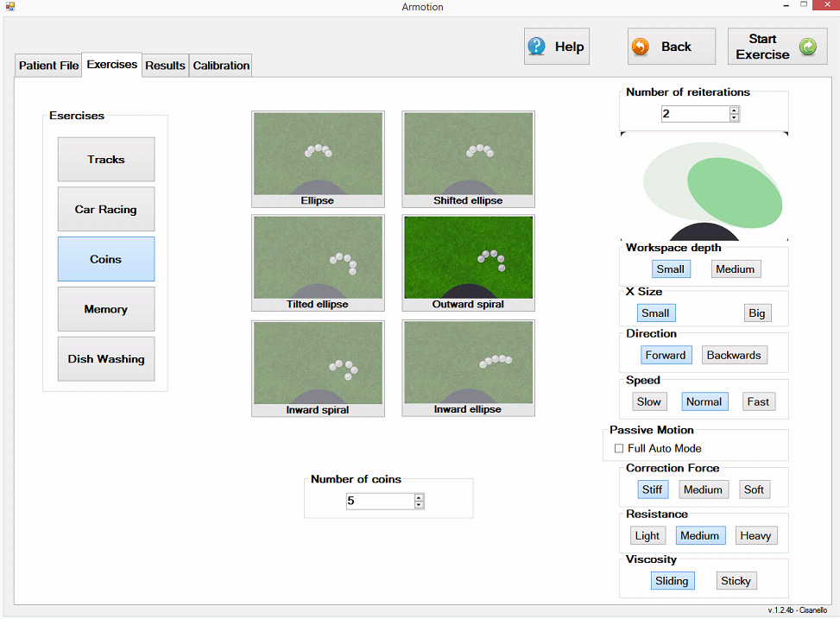This screenshot has width=840, height=619.
Task: Set Correction Force to Stiff
Action: click(x=653, y=490)
